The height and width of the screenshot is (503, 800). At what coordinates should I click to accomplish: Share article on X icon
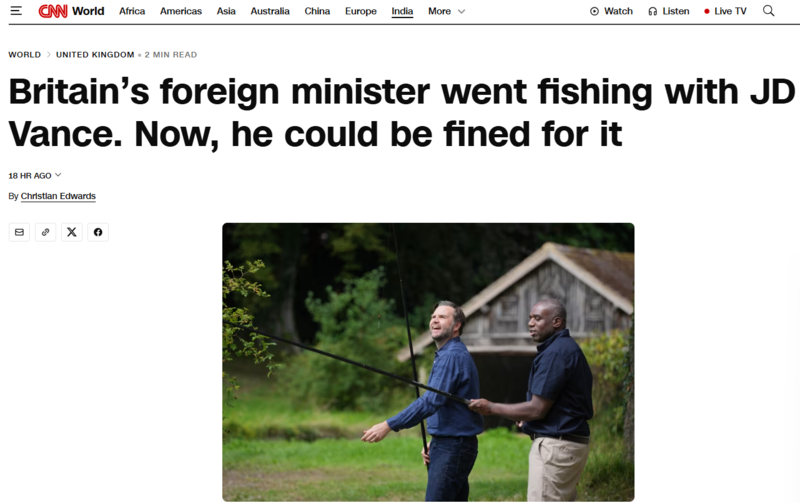tap(72, 232)
